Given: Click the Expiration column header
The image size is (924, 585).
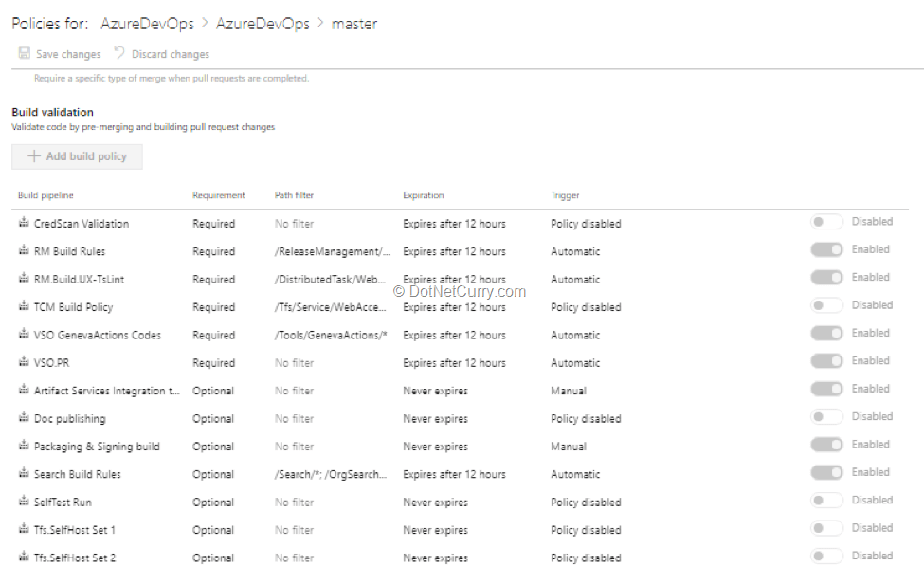Looking at the screenshot, I should pos(423,195).
